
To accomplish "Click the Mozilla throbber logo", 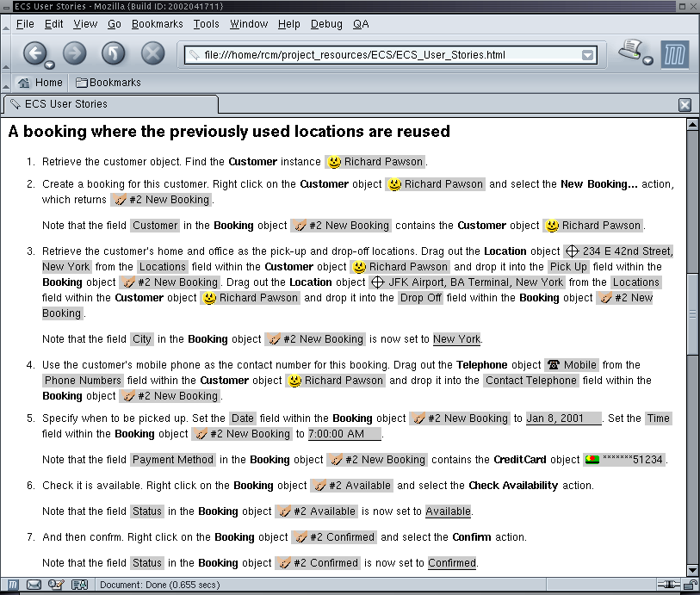I will click(x=674, y=54).
